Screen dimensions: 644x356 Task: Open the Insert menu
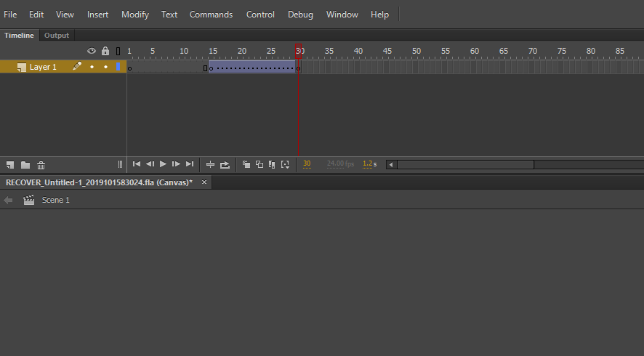pyautogui.click(x=97, y=15)
